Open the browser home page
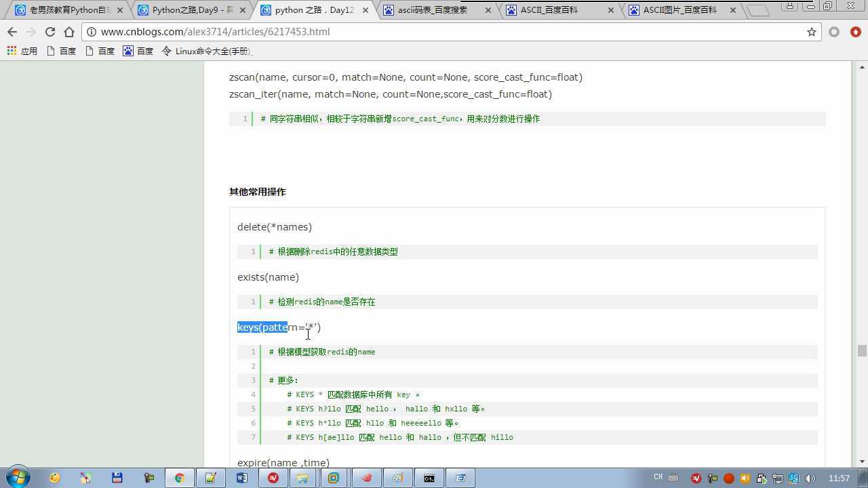 click(69, 32)
